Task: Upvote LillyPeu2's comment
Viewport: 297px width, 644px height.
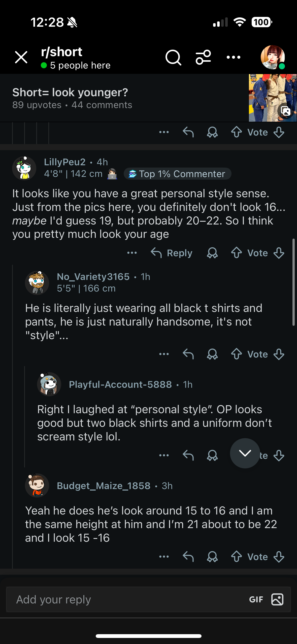Action: (237, 253)
